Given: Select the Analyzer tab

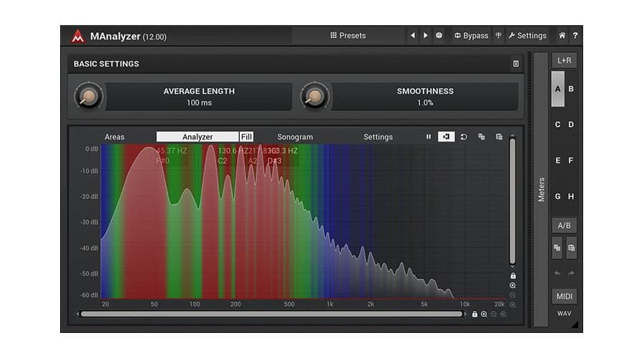Looking at the screenshot, I should click(x=197, y=137).
